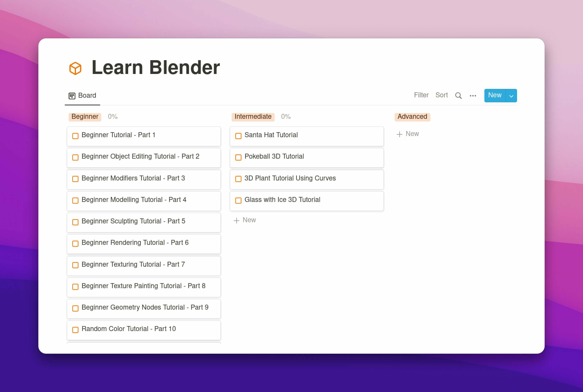Expand the New dropdown in top right
The width and height of the screenshot is (583, 392).
(x=511, y=95)
